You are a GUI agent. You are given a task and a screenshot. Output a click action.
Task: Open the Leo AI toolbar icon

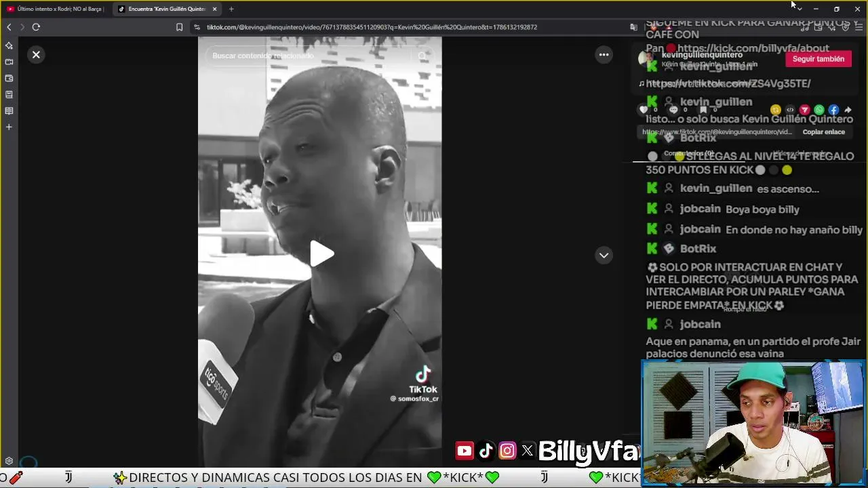(831, 27)
